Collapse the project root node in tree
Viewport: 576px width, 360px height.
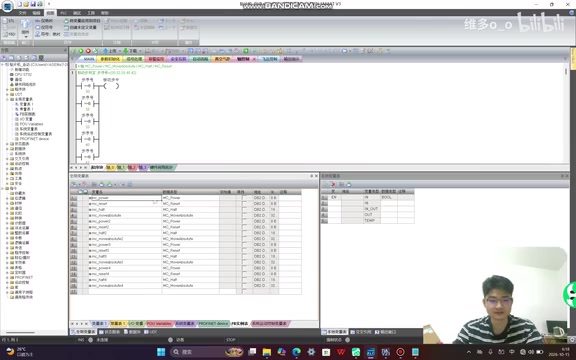click(x=2, y=65)
